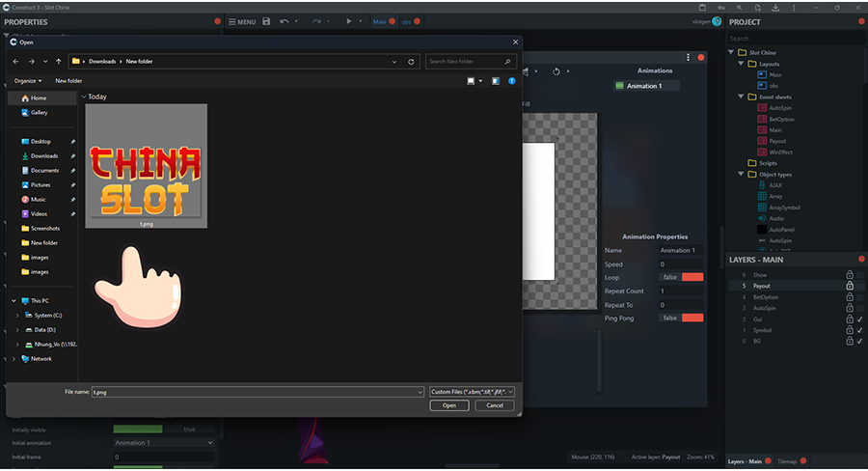Toggle the Ping Pong animation property
The height and width of the screenshot is (471, 868).
click(x=692, y=318)
